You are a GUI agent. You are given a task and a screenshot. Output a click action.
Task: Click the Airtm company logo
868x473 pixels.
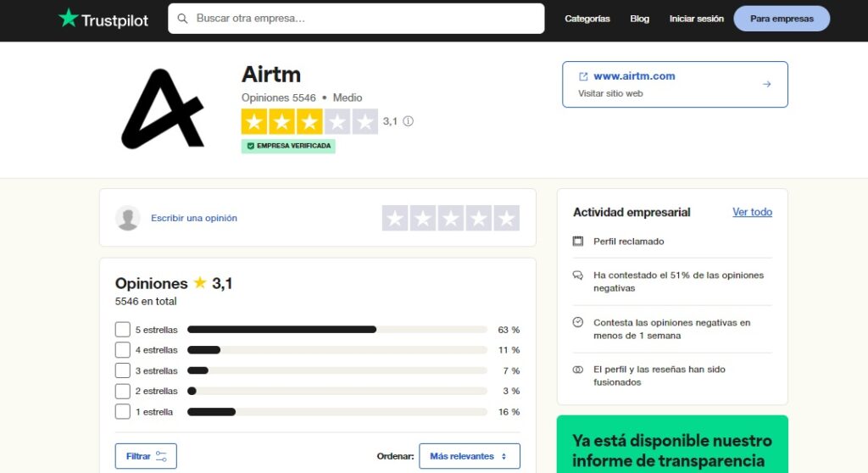(163, 109)
